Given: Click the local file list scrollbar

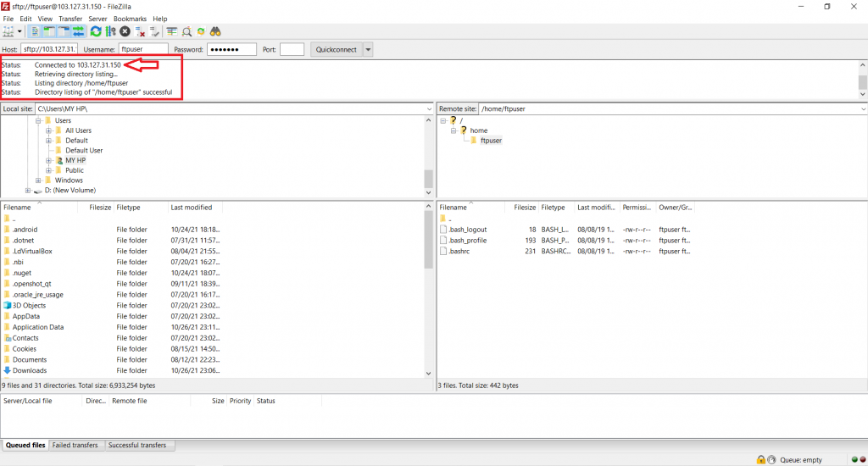Looking at the screenshot, I should pyautogui.click(x=428, y=239).
